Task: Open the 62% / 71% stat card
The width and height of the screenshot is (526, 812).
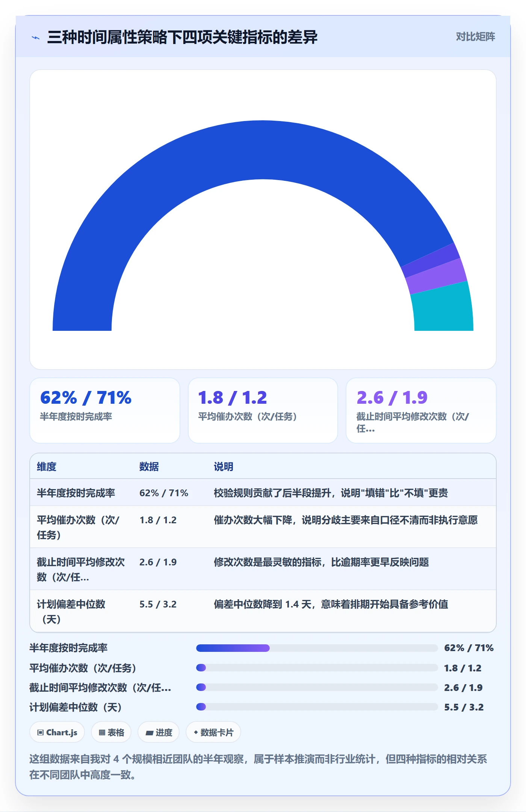Action: click(105, 411)
